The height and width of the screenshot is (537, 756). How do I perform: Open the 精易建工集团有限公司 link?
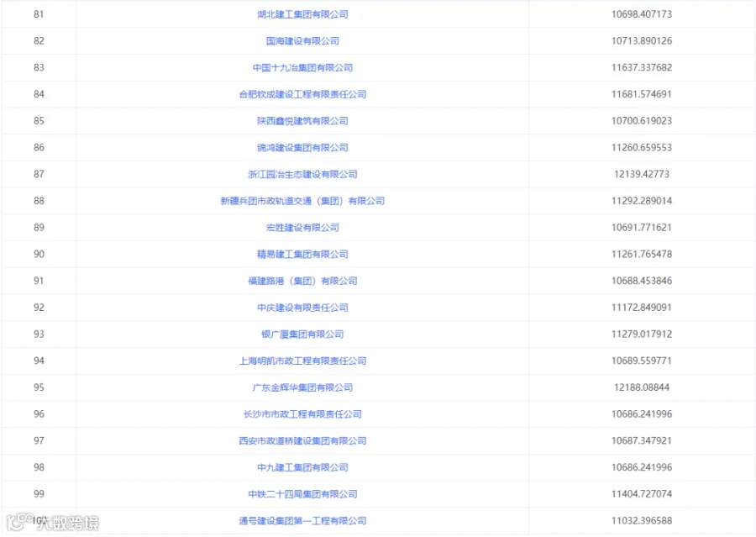click(302, 255)
